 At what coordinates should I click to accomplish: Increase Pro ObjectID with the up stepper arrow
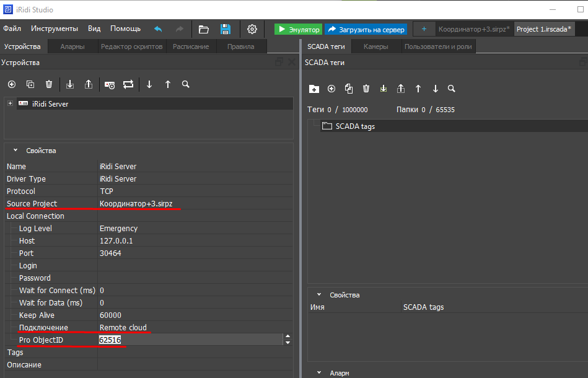pos(287,336)
